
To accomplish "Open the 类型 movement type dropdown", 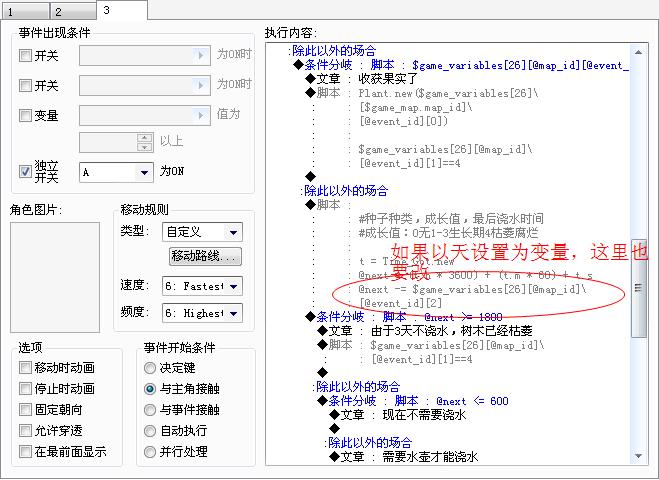I will tap(202, 232).
